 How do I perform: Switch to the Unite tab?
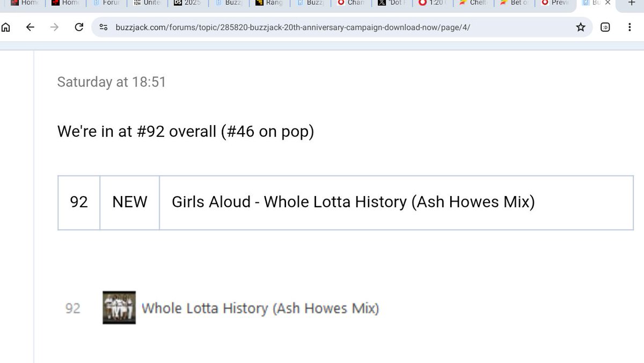click(x=148, y=3)
